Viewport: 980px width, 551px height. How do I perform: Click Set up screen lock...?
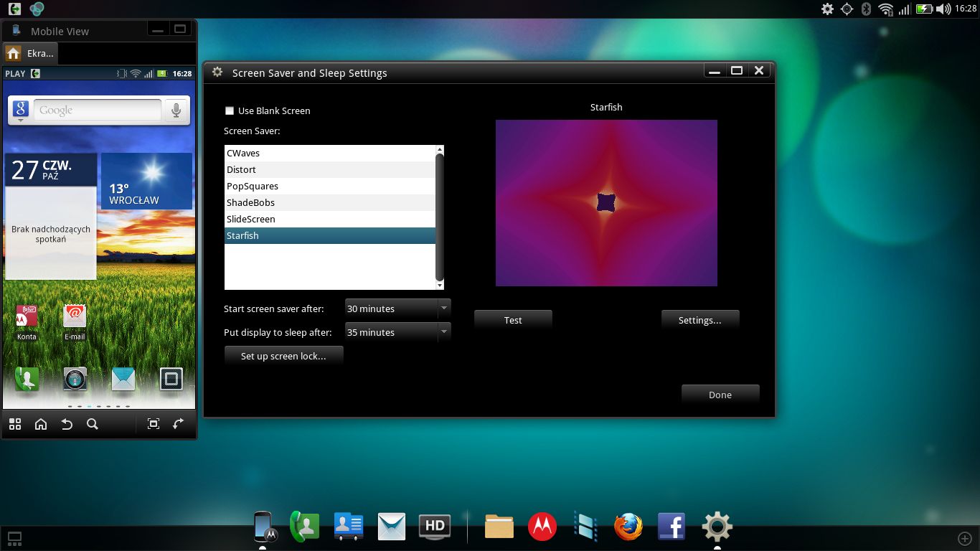[x=283, y=356]
